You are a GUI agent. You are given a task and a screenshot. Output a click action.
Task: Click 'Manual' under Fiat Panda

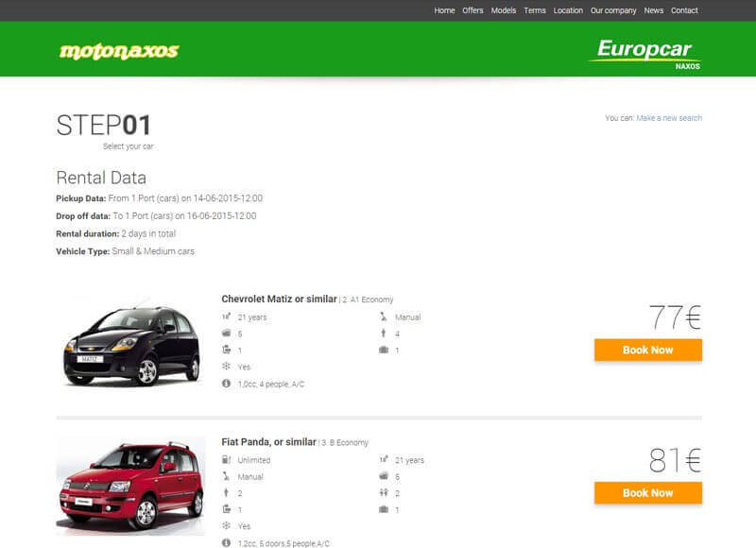(x=250, y=477)
